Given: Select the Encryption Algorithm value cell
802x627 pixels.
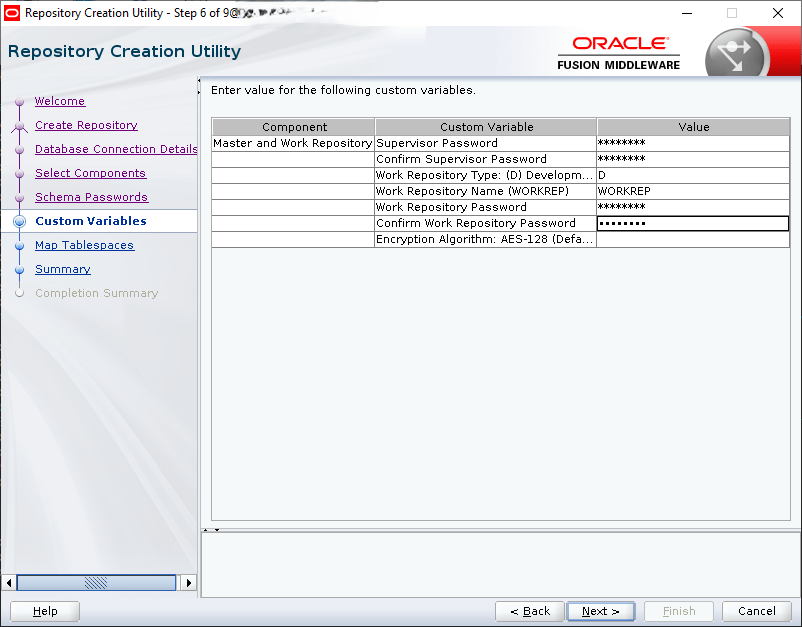Looking at the screenshot, I should pyautogui.click(x=692, y=240).
